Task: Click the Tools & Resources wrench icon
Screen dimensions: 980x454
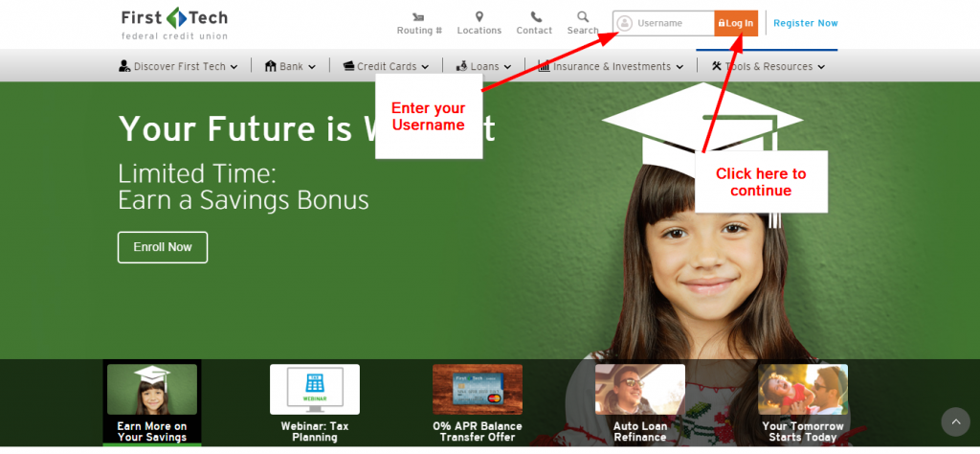Action: pos(717,66)
